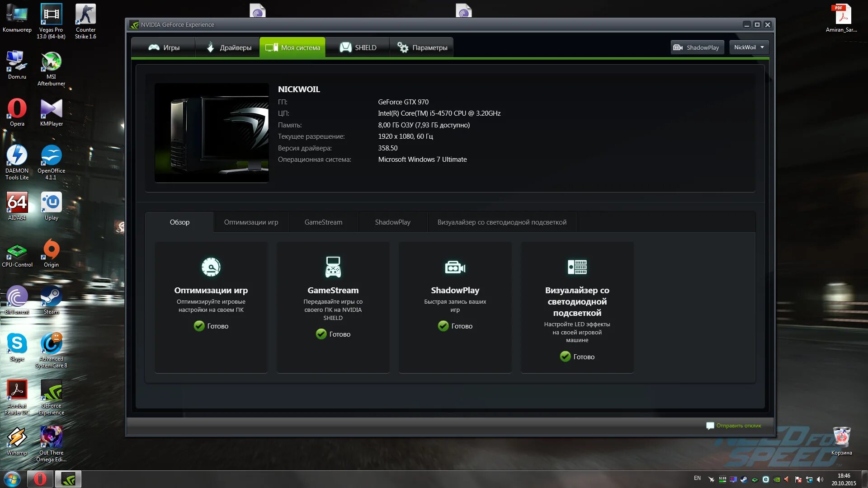Click the NICKWOIL system name heading
Screen dimensions: 868x488
click(299, 89)
